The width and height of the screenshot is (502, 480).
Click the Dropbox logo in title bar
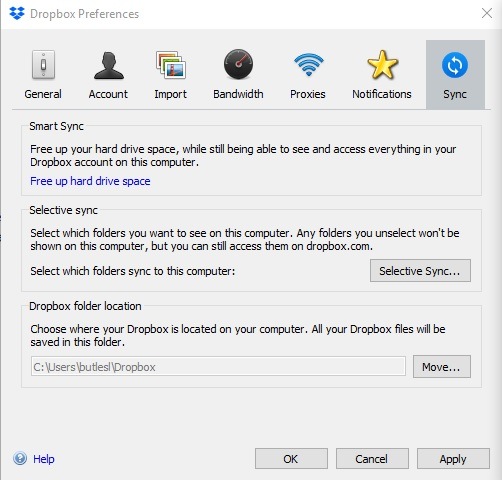click(17, 13)
